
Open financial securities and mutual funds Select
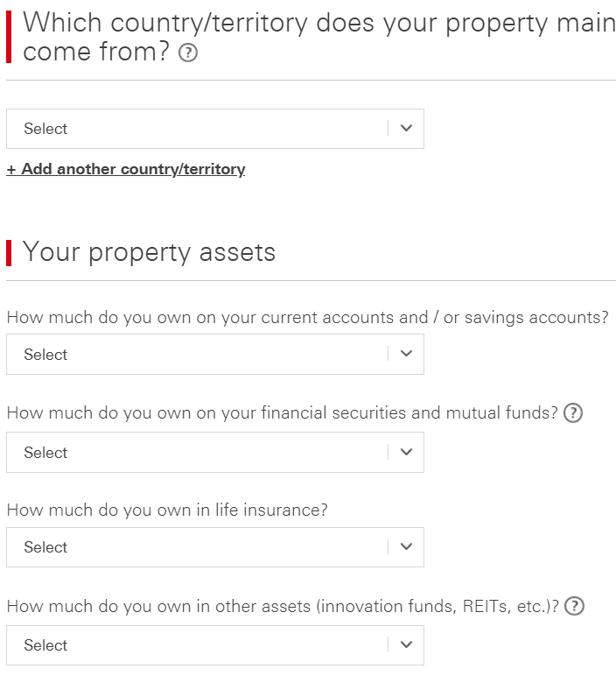pos(215,453)
